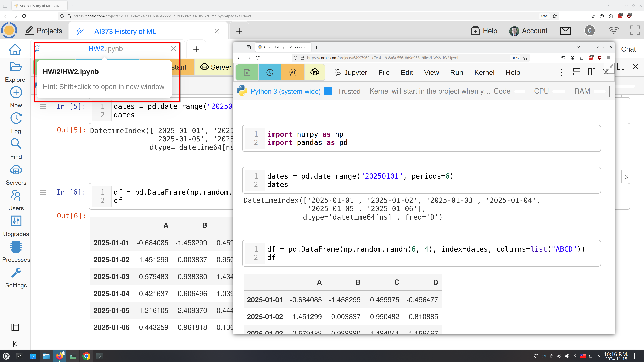Click the Projects button
Viewport: 644px width, 362px height.
pyautogui.click(x=44, y=31)
